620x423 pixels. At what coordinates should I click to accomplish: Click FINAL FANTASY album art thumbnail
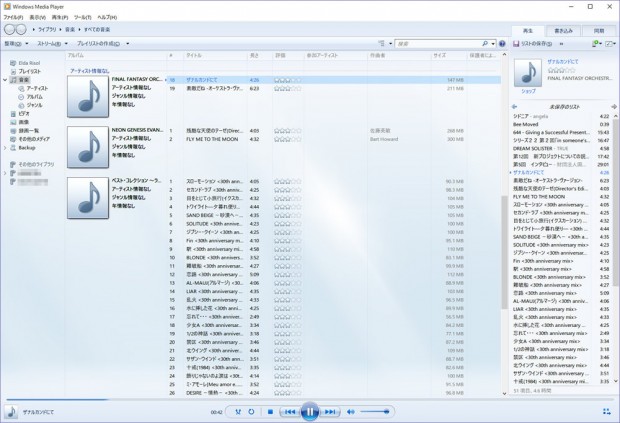pyautogui.click(x=88, y=97)
